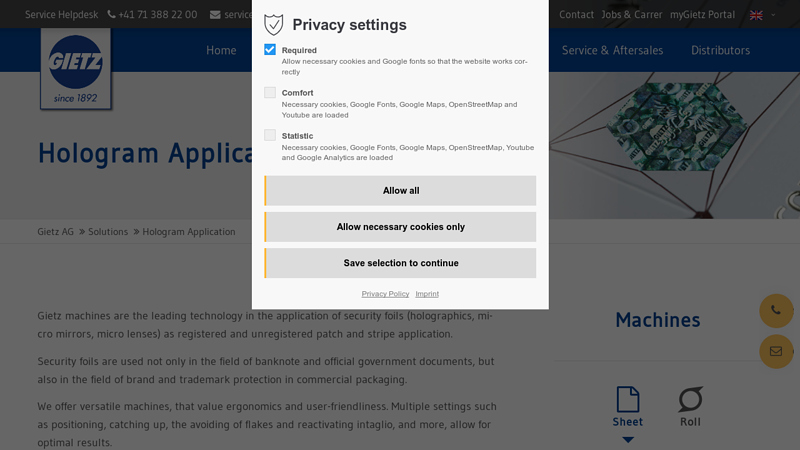Toggle the Required cookies checkbox
This screenshot has width=800, height=450.
270,49
